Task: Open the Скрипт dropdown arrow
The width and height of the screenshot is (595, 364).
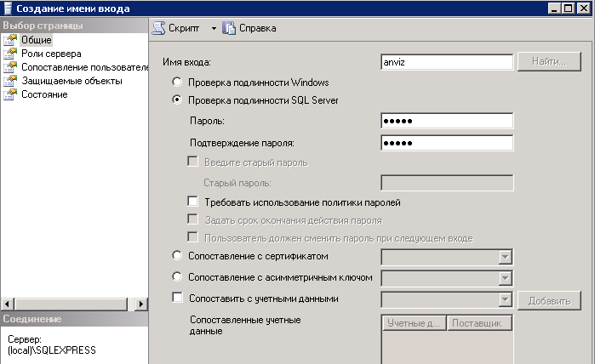Action: (214, 28)
